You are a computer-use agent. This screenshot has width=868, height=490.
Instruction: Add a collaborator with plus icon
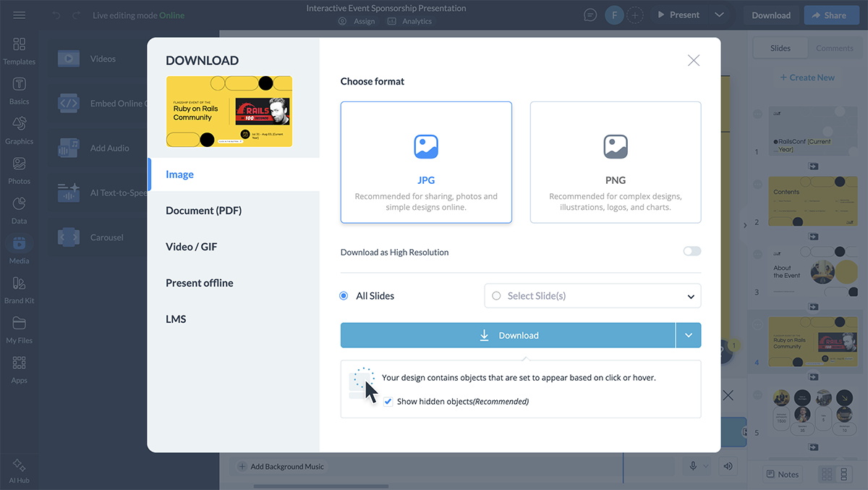[634, 15]
